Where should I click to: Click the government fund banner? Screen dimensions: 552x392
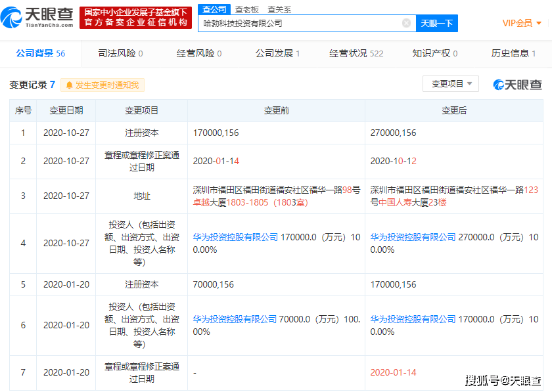point(135,18)
